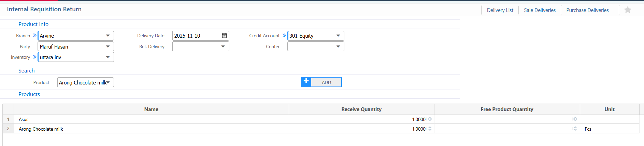Adjust Asus Receive Quantity spinner arrows
The image size is (644, 146).
coord(430,119)
